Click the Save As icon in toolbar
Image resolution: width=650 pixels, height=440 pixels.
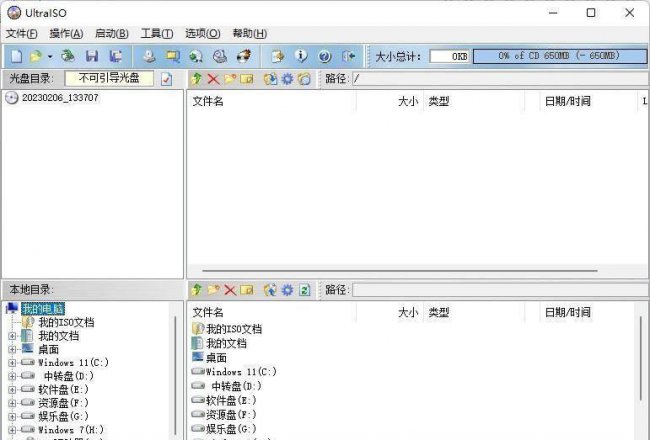pyautogui.click(x=116, y=56)
